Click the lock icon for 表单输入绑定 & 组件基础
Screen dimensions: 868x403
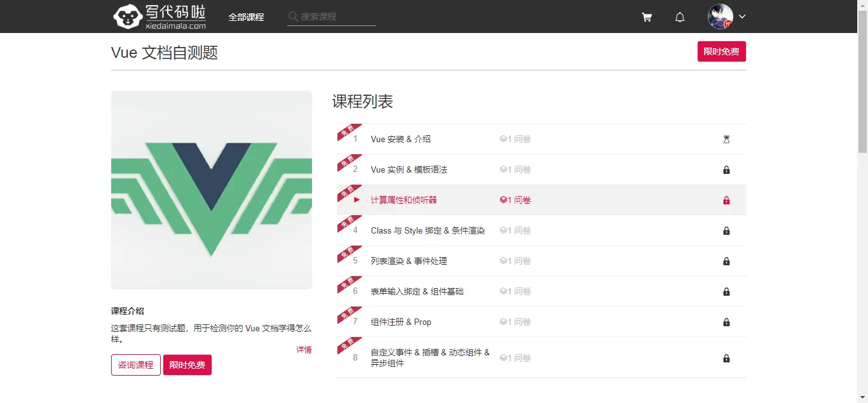coord(726,291)
